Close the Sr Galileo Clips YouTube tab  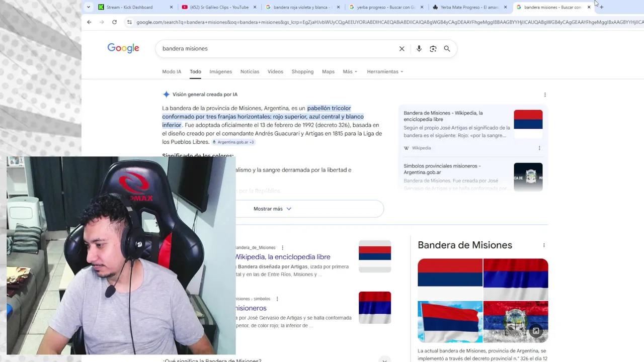tap(255, 7)
